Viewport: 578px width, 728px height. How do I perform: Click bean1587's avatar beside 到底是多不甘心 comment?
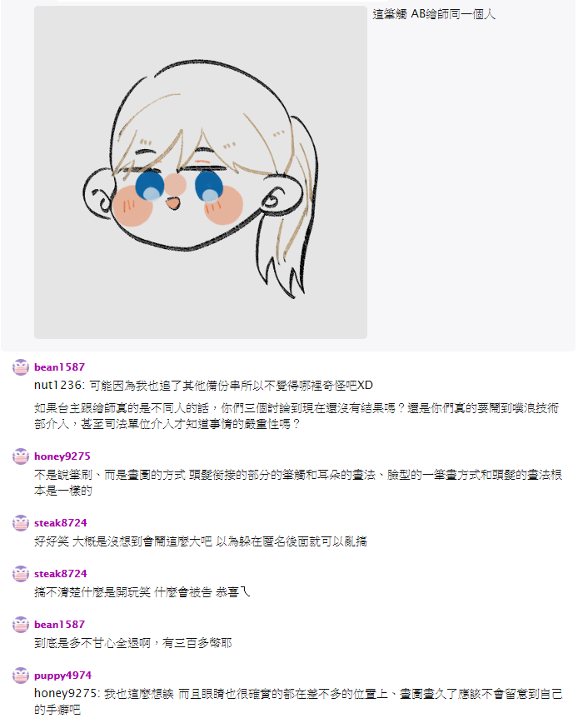[21, 625]
